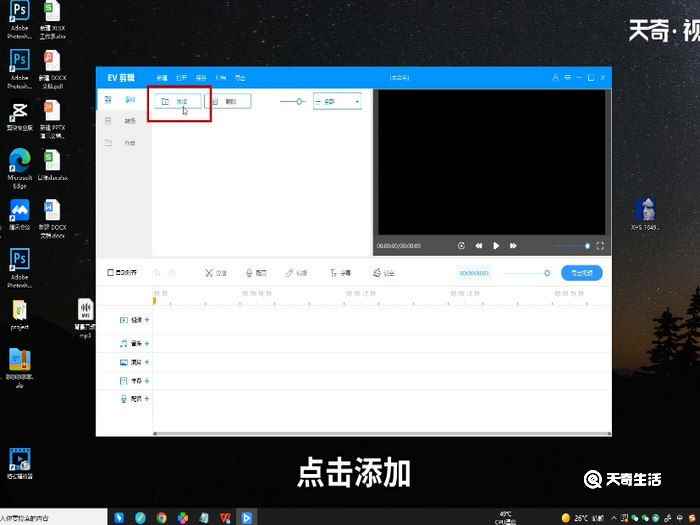Open the first menu in title bar
The width and height of the screenshot is (700, 525).
161,77
